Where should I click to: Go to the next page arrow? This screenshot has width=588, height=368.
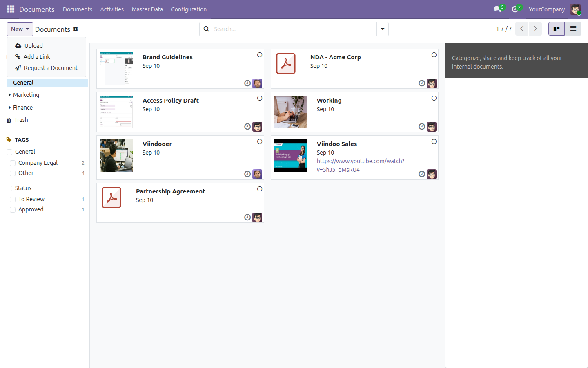[535, 29]
